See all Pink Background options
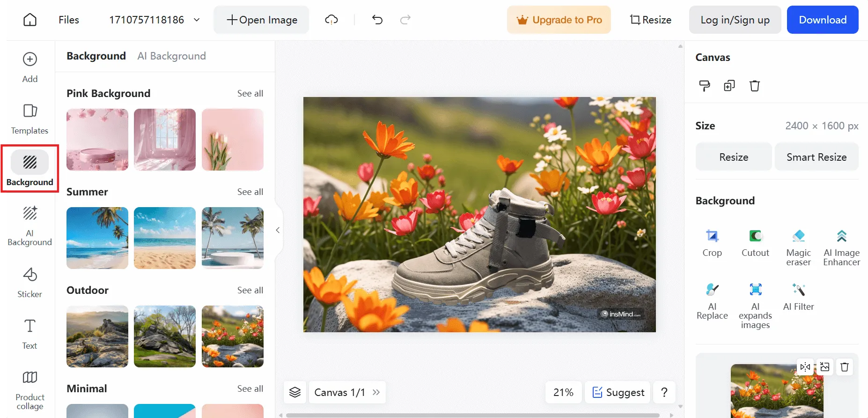The width and height of the screenshot is (868, 418). 250,93
